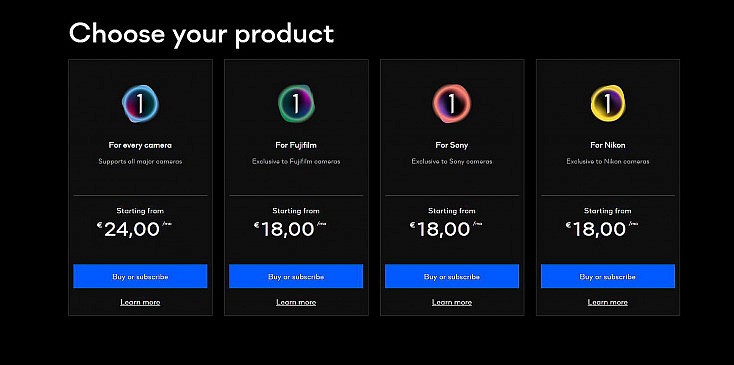Screen dimensions: 734x365
Task: Open Learn more for every camera
Action: [x=140, y=302]
